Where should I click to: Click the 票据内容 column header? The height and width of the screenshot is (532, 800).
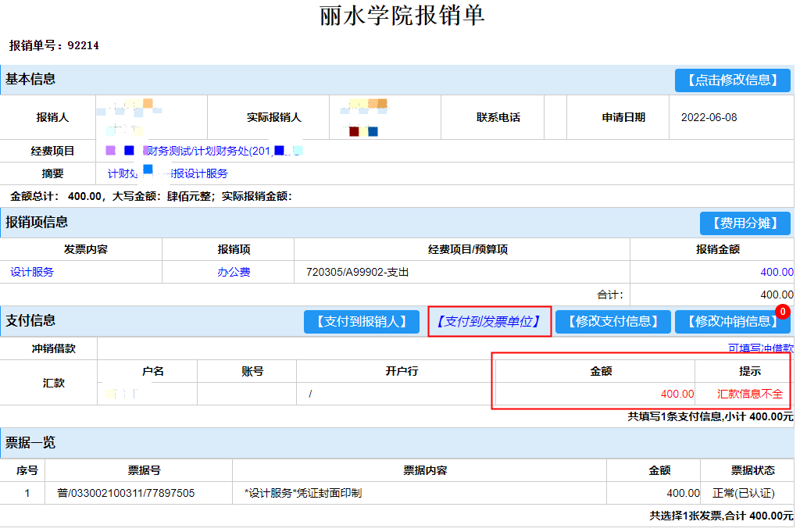[x=425, y=470]
